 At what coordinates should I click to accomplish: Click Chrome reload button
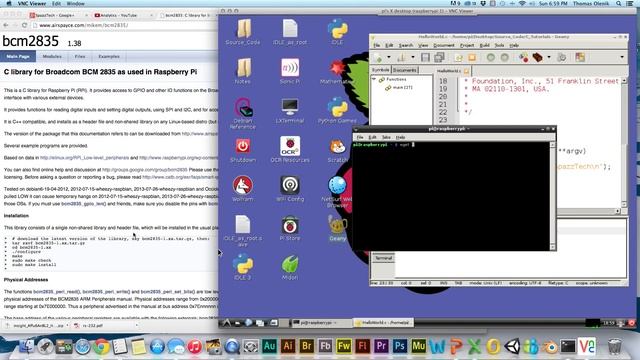coord(24,25)
